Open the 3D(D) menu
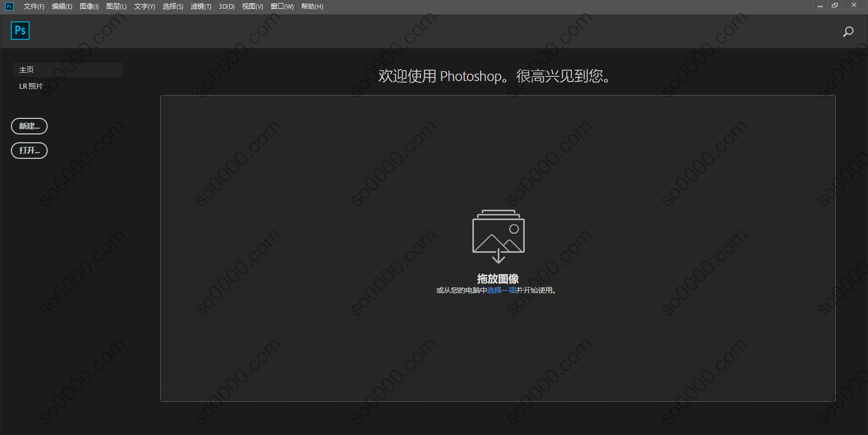 (x=227, y=7)
